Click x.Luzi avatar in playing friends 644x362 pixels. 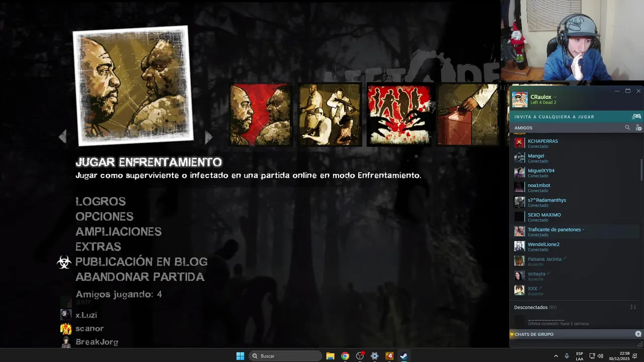coord(66,315)
